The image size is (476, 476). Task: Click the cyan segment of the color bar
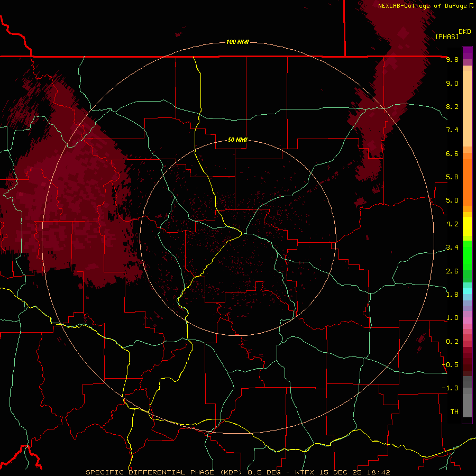(x=467, y=291)
